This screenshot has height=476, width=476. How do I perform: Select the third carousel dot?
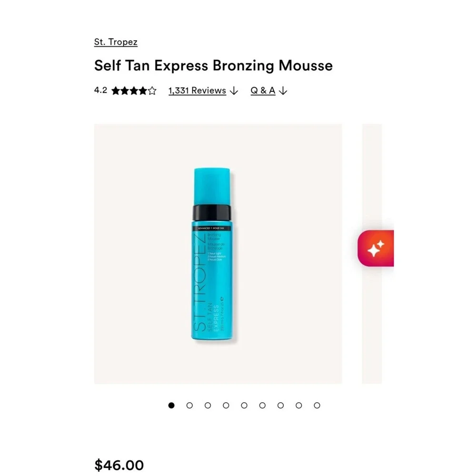tap(208, 405)
